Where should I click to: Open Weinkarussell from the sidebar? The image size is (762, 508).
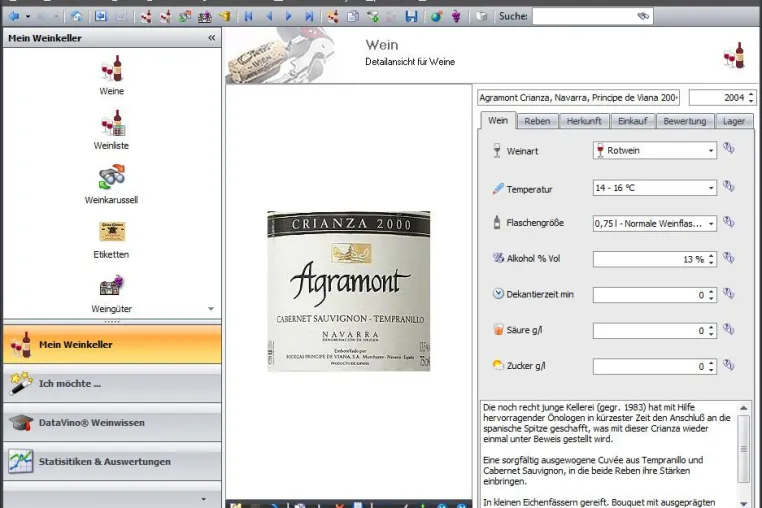pos(111,184)
